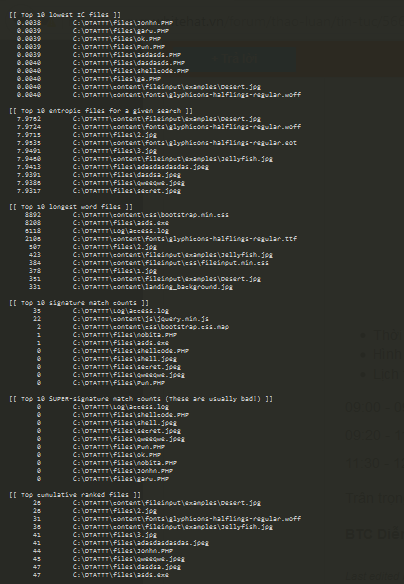Click the 'Top 10 signature match counts' heading
Viewport: 404px width, 584px height.
79,303
